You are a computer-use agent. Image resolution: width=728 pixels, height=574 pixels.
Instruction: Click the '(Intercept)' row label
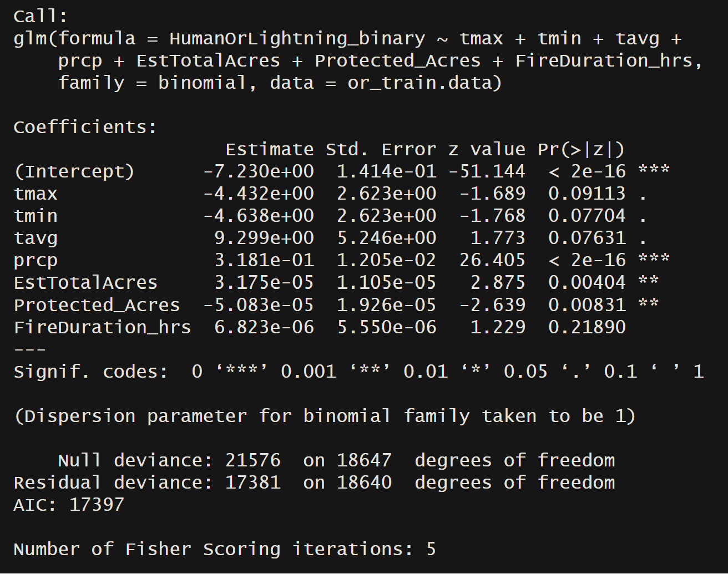point(74,171)
